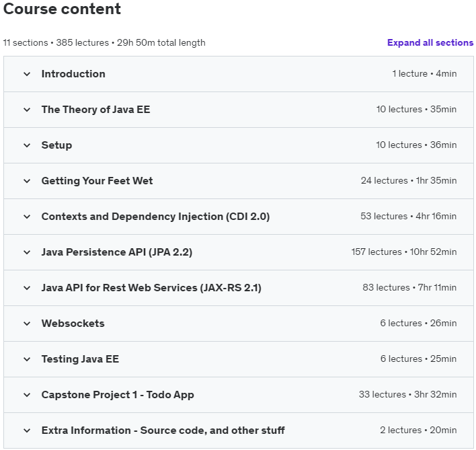The width and height of the screenshot is (476, 450).
Task: Open Capstone Project 1 - Todo App title
Action: coord(118,395)
